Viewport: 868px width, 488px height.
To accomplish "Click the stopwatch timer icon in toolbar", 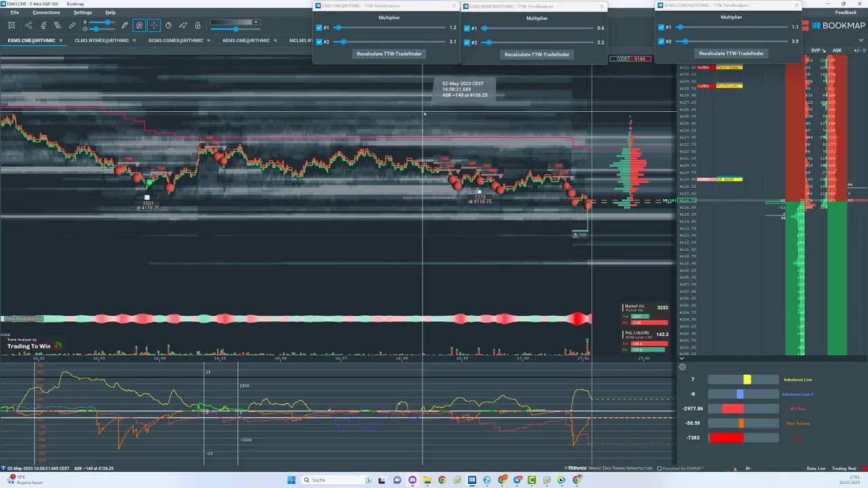I will pyautogui.click(x=168, y=26).
